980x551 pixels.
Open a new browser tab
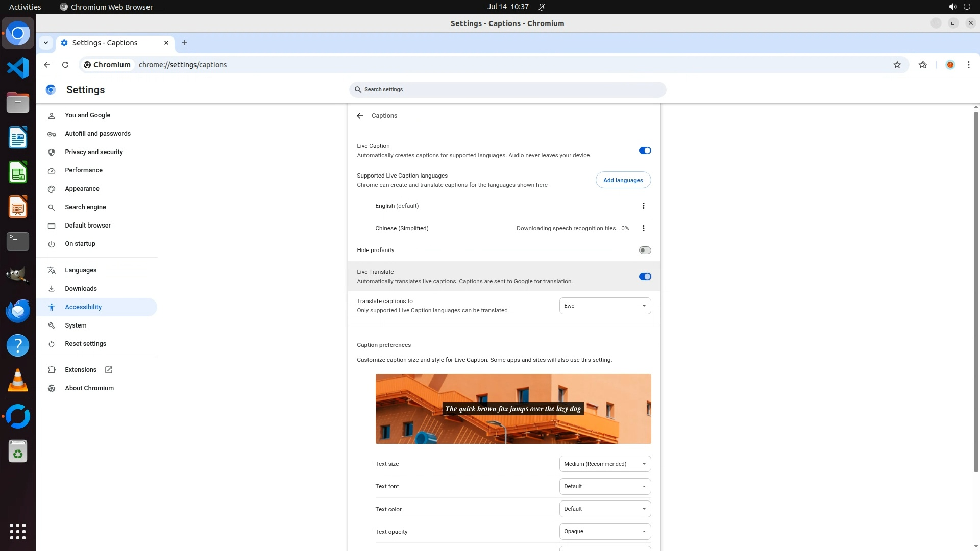click(x=185, y=43)
